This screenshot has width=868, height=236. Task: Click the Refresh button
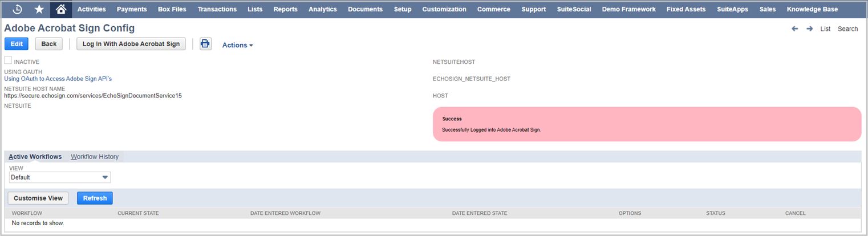(95, 198)
